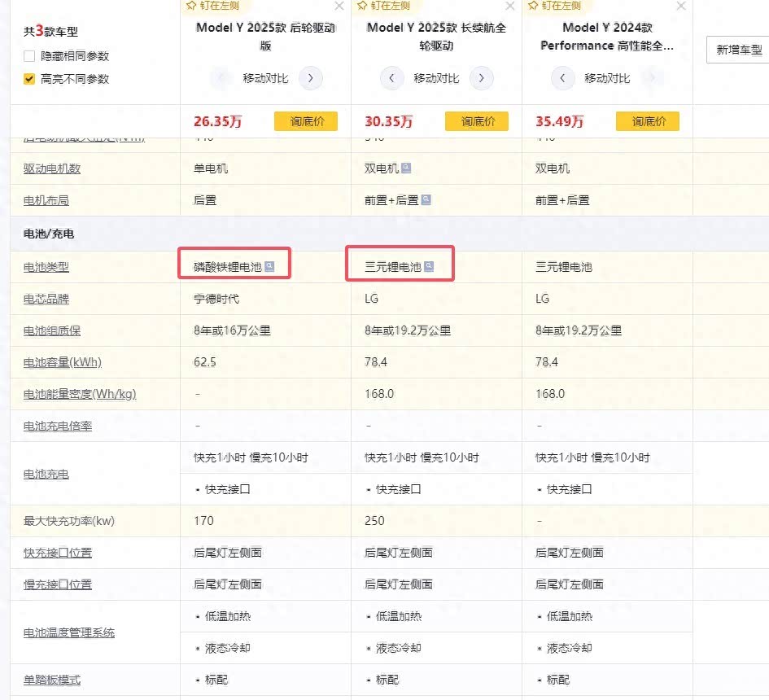The image size is (769, 700).
Task: Open the 电池温度管理系统 parameter link
Action: pyautogui.click(x=69, y=632)
